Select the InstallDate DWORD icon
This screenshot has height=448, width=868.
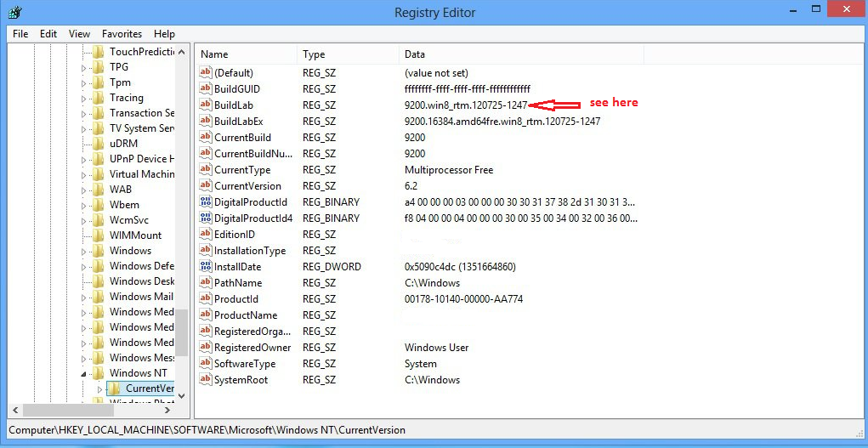click(x=206, y=266)
